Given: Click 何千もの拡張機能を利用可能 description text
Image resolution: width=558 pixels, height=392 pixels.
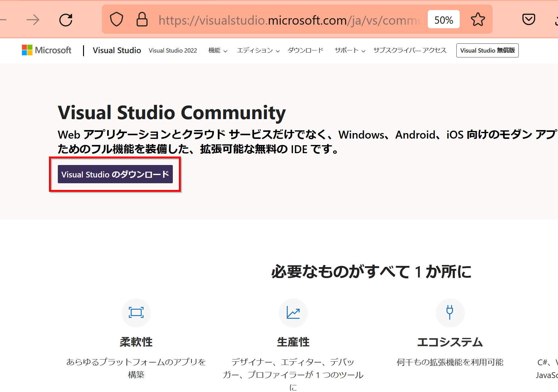Looking at the screenshot, I should (450, 362).
